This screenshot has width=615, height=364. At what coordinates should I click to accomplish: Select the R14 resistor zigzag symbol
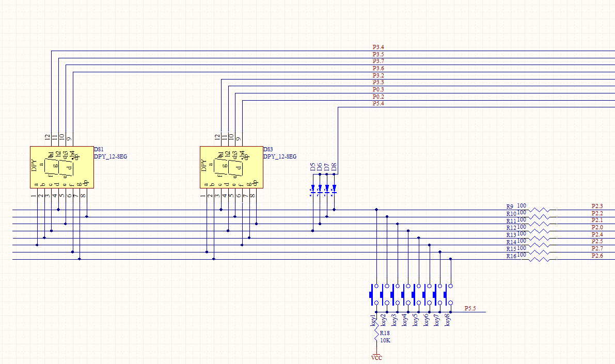[540, 245]
